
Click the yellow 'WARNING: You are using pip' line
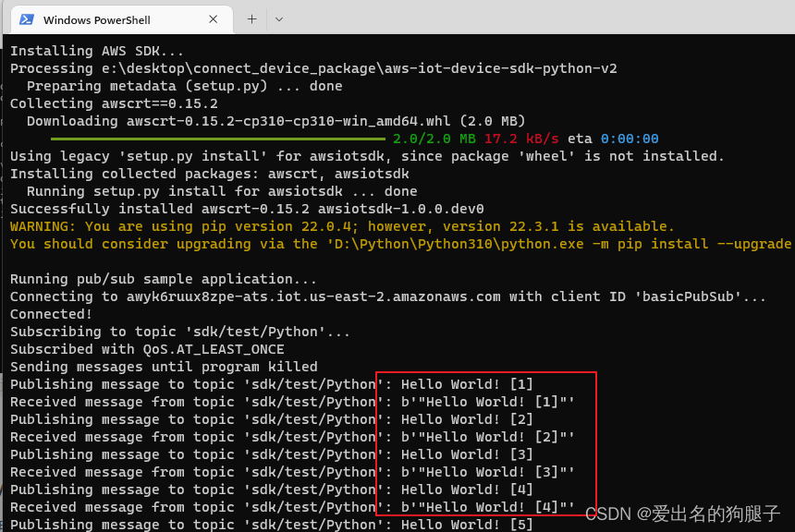coord(342,226)
